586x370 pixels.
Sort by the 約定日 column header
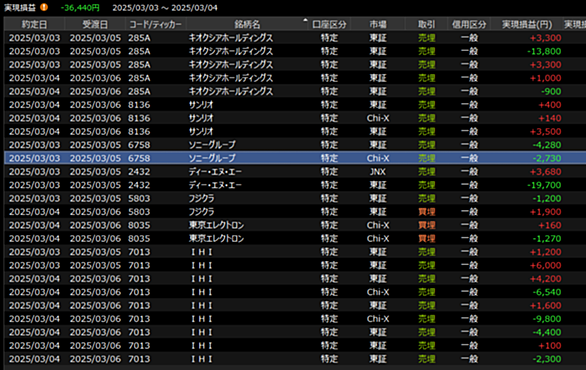(x=34, y=25)
